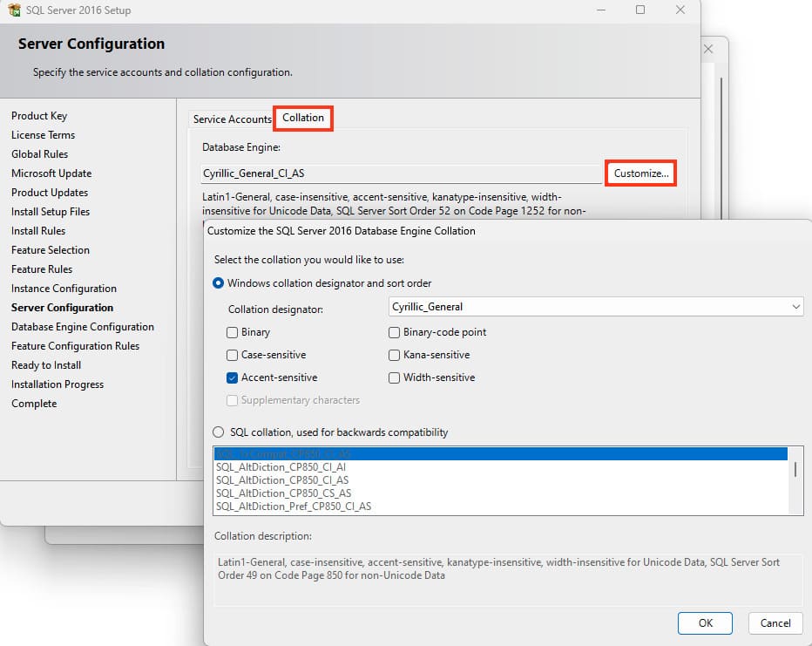Check the Case-sensitive option
Screen dimensions: 812x646
tap(233, 355)
